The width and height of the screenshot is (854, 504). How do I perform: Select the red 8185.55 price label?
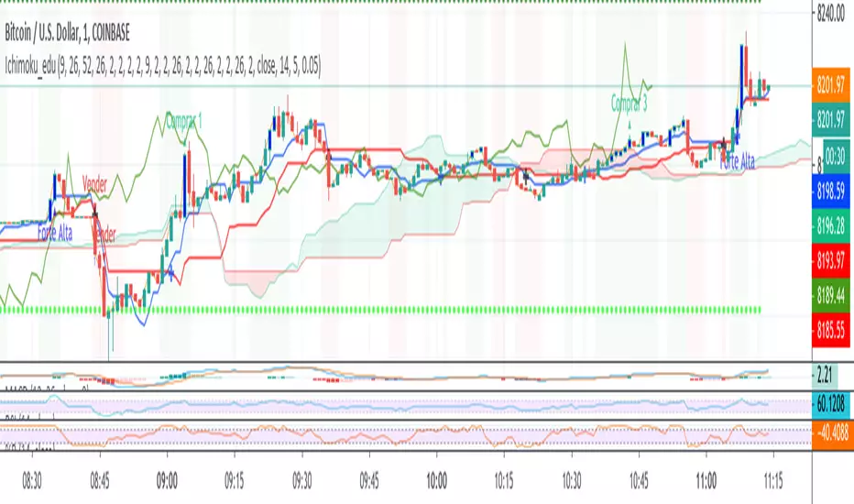pos(830,330)
